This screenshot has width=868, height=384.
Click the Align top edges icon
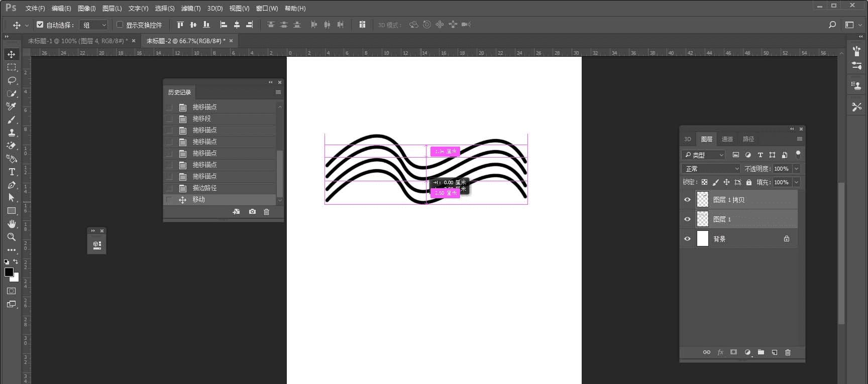[x=180, y=25]
